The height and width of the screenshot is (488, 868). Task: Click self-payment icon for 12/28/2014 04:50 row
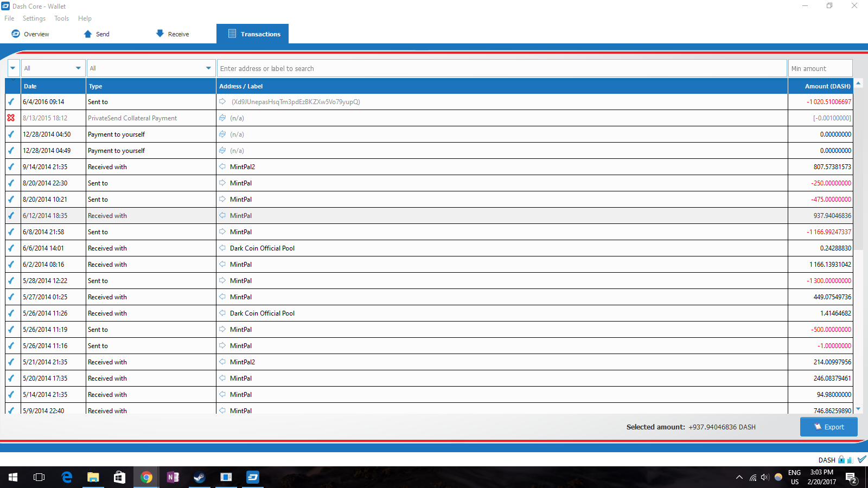(x=222, y=134)
